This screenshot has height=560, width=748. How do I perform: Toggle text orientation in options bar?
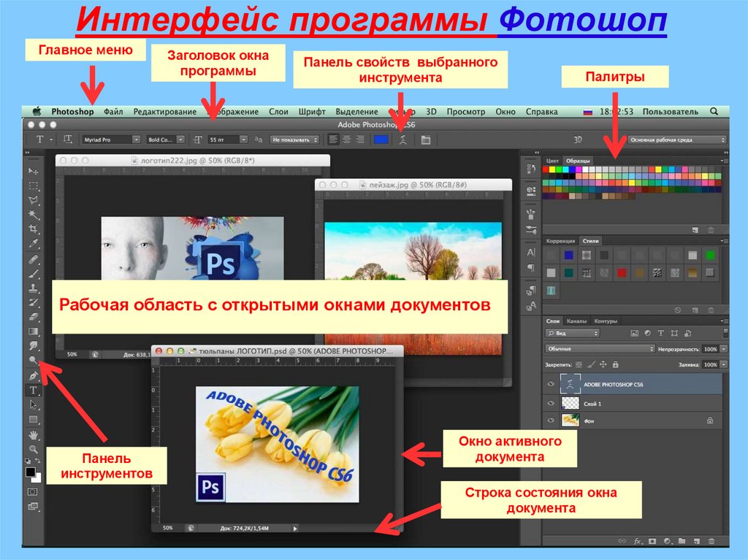(x=68, y=139)
